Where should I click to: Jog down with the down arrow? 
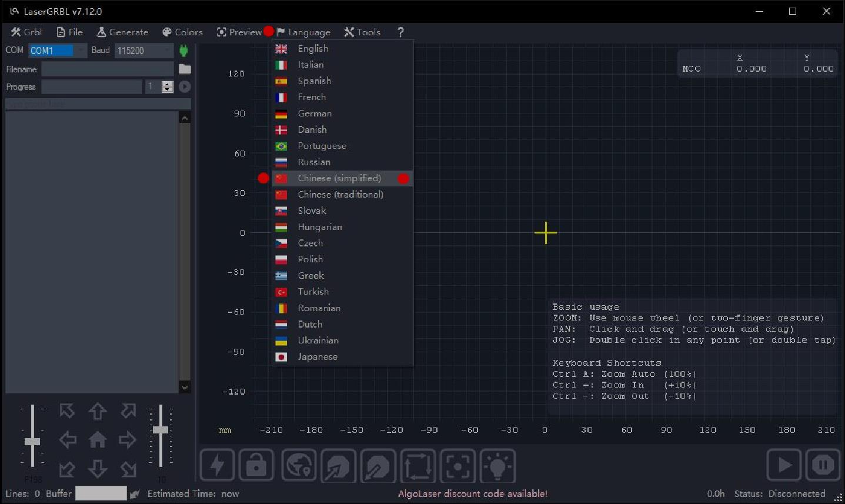(x=98, y=469)
